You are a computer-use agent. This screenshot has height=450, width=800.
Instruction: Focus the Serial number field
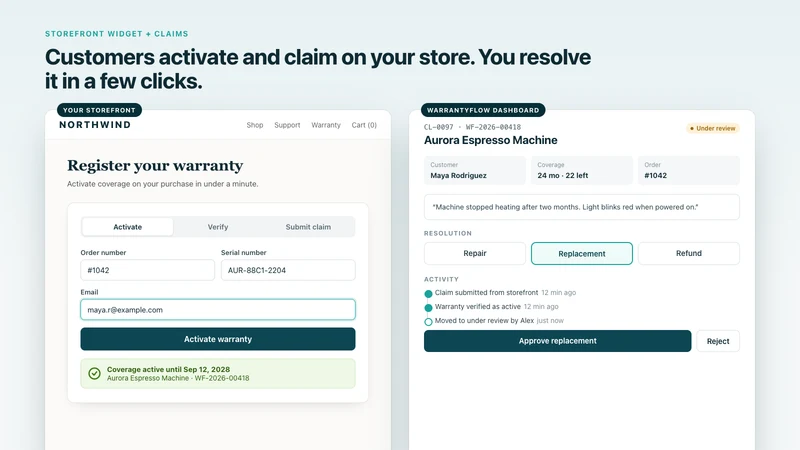[288, 270]
